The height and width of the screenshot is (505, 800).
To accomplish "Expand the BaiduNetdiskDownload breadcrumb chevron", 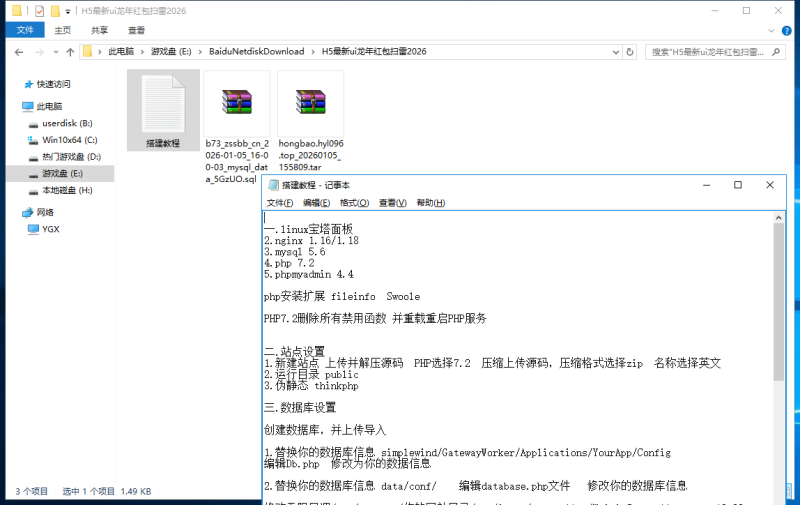I will 313,52.
